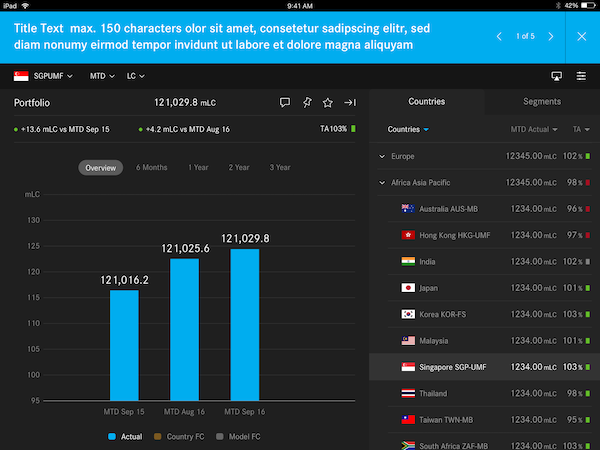Tap the Hong Kong flag icon
Viewport: 600px width, 450px height.
[408, 235]
